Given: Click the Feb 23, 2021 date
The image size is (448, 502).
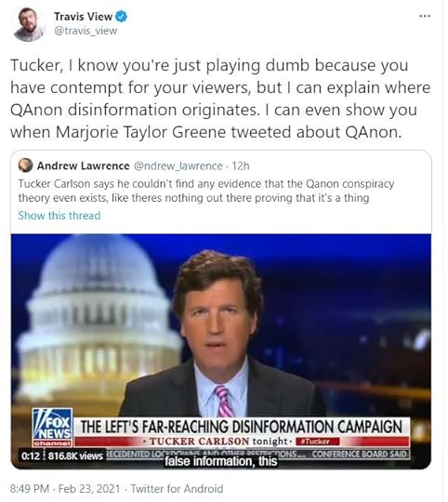Looking at the screenshot, I should (x=89, y=489).
